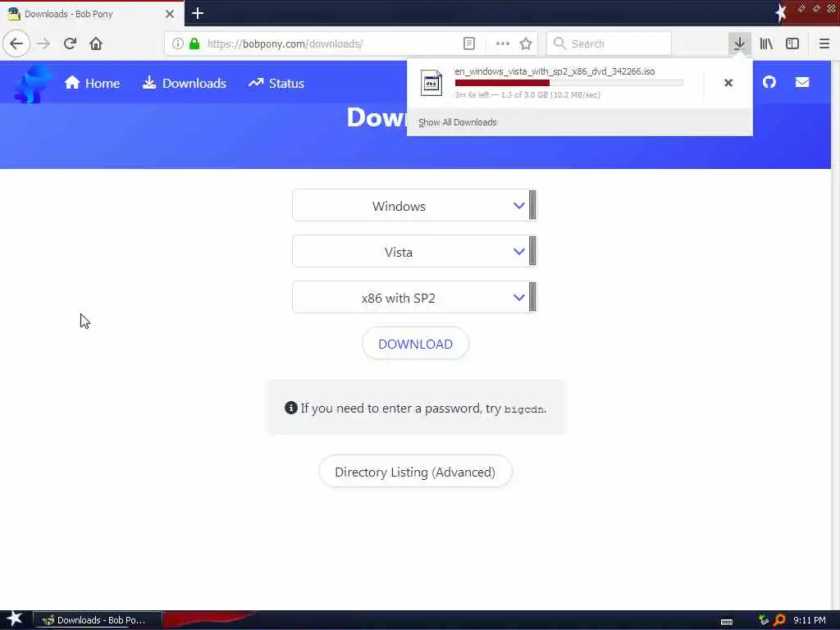Go to Home in site navigation
The height and width of the screenshot is (630, 840).
coord(92,83)
